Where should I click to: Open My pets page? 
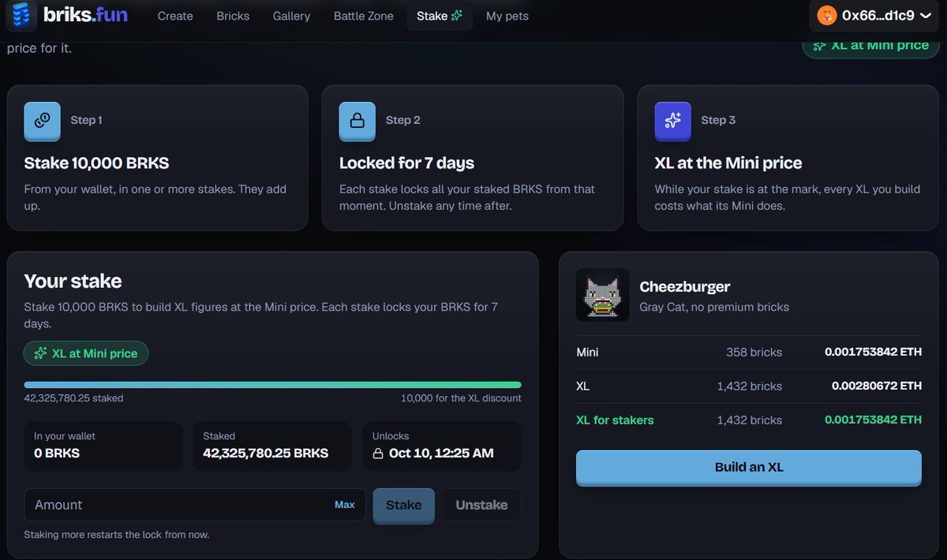click(x=507, y=16)
